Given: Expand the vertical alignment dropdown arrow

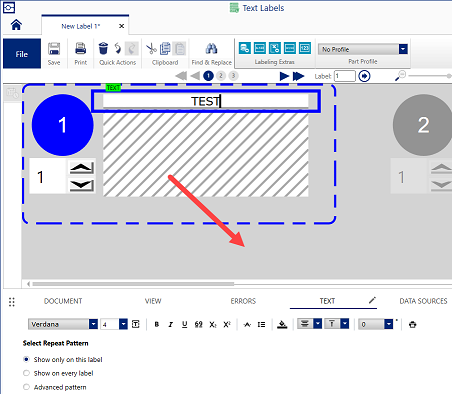Looking at the screenshot, I should click(345, 324).
